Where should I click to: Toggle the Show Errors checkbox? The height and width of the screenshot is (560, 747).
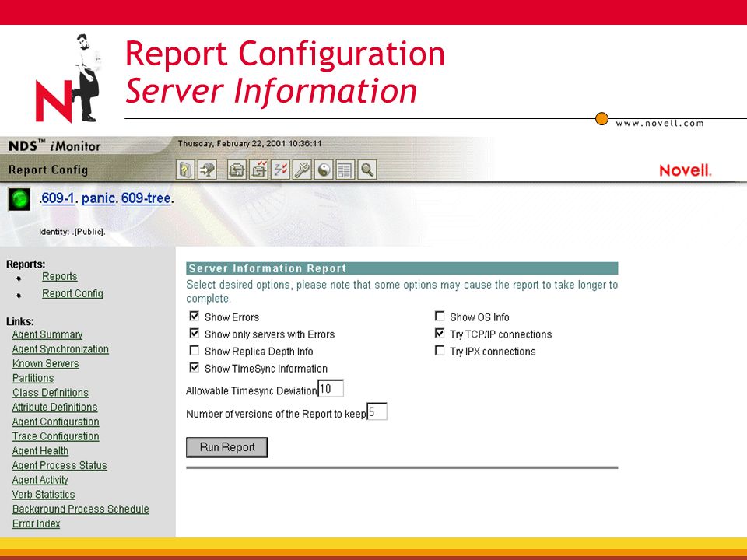pyautogui.click(x=195, y=317)
